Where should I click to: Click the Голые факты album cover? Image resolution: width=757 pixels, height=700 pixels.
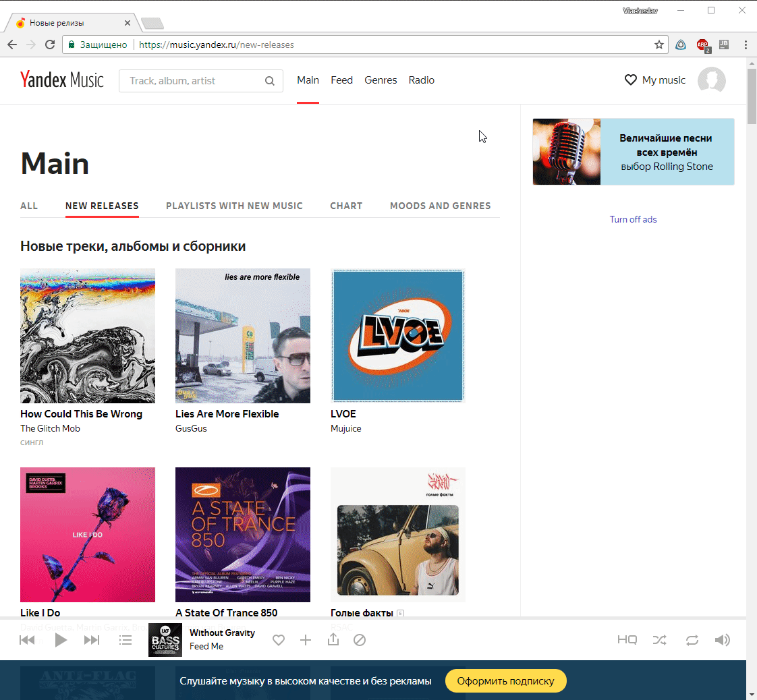tap(398, 535)
